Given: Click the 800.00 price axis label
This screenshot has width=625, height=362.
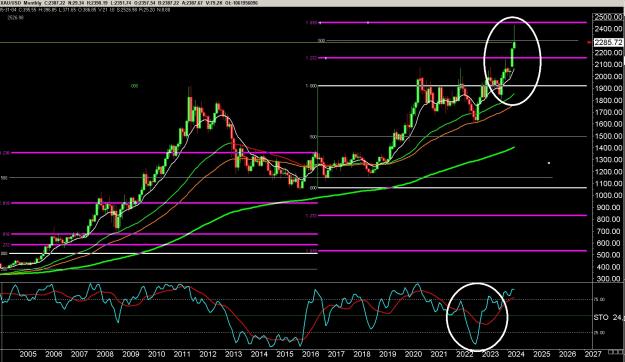Looking at the screenshot, I should click(610, 219).
